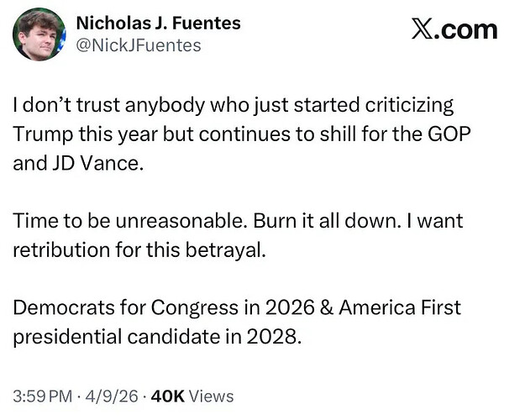The image size is (520, 420).
Task: Click the @NickJFuentes handle
Action: [139, 45]
